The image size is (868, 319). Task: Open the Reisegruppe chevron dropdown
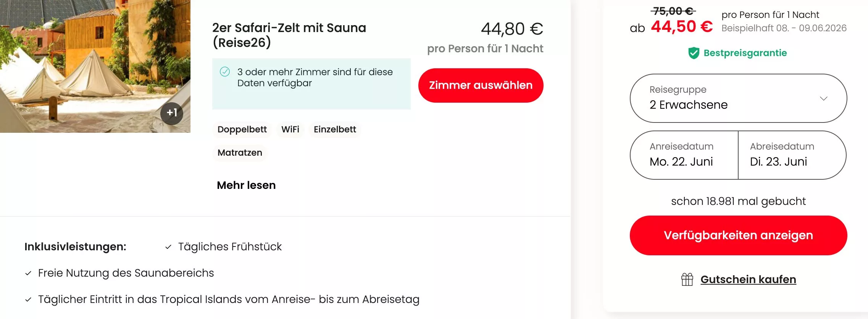[823, 98]
